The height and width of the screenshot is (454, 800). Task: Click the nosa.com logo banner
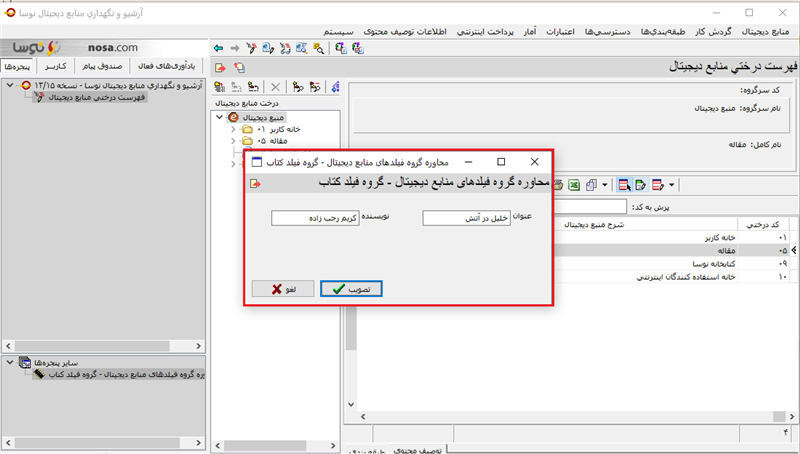(x=75, y=47)
